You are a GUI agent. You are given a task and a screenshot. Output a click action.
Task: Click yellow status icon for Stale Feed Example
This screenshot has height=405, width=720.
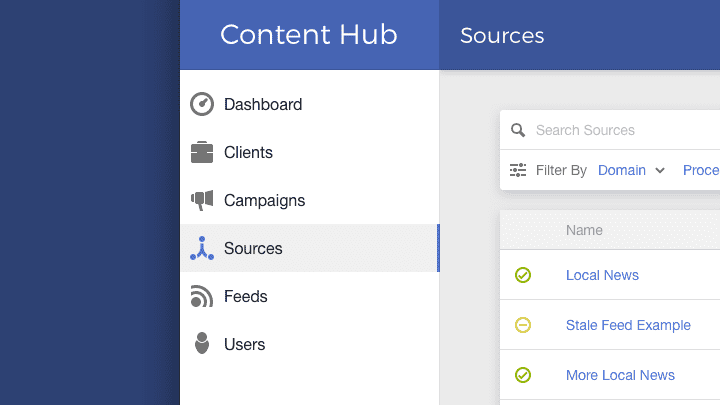[523, 325]
